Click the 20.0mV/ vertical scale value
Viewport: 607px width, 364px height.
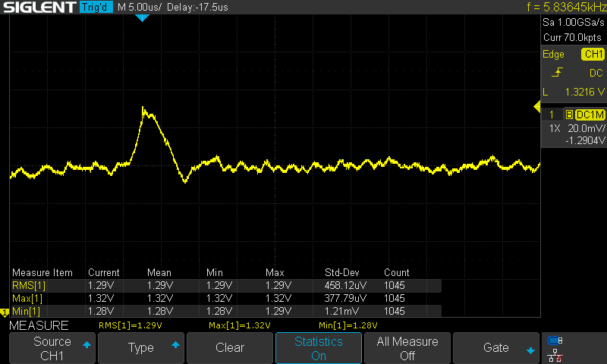point(586,128)
